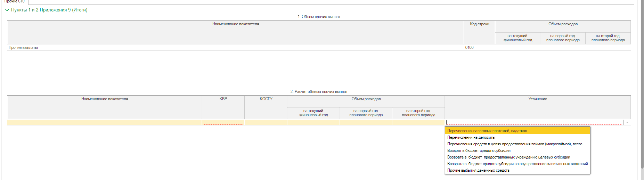644x180 pixels.
Task: Click the КВР cell in the highlighted row
Action: tap(223, 122)
